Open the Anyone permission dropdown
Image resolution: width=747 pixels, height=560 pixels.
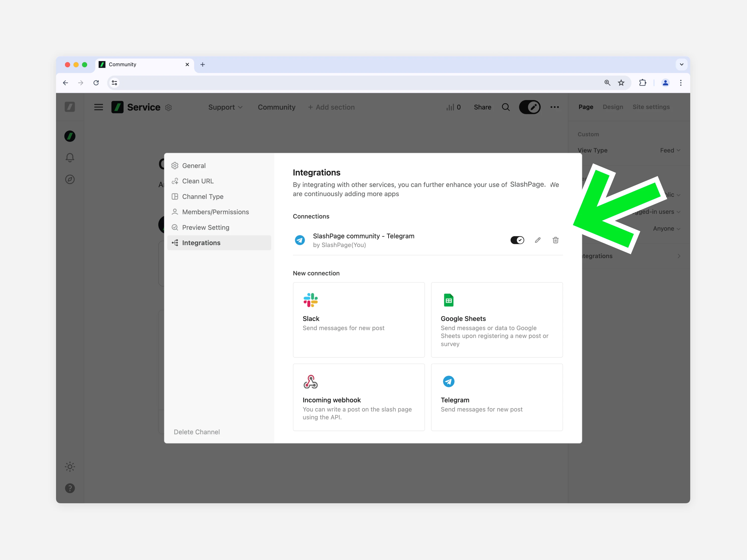(667, 228)
